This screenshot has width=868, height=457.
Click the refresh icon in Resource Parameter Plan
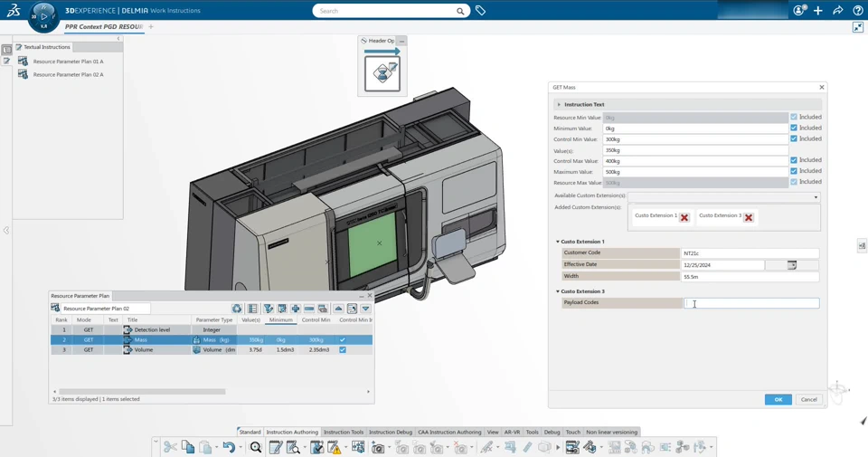pyautogui.click(x=237, y=309)
